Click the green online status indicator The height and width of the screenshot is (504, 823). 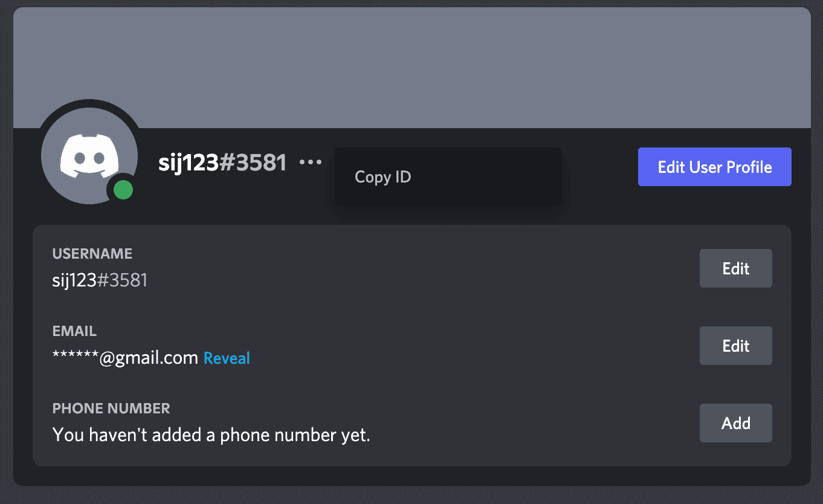[123, 191]
